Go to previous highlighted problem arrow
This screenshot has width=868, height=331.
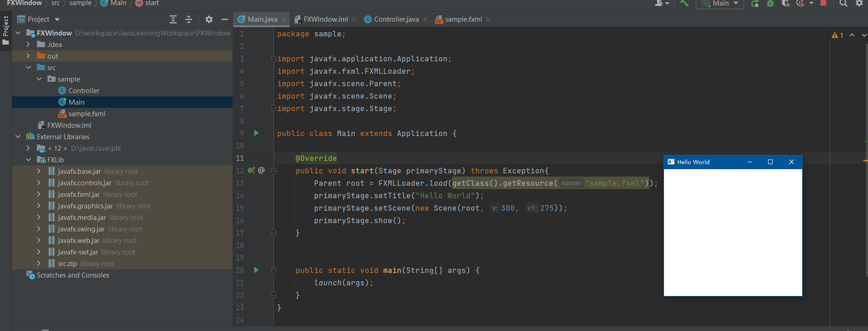tap(852, 35)
